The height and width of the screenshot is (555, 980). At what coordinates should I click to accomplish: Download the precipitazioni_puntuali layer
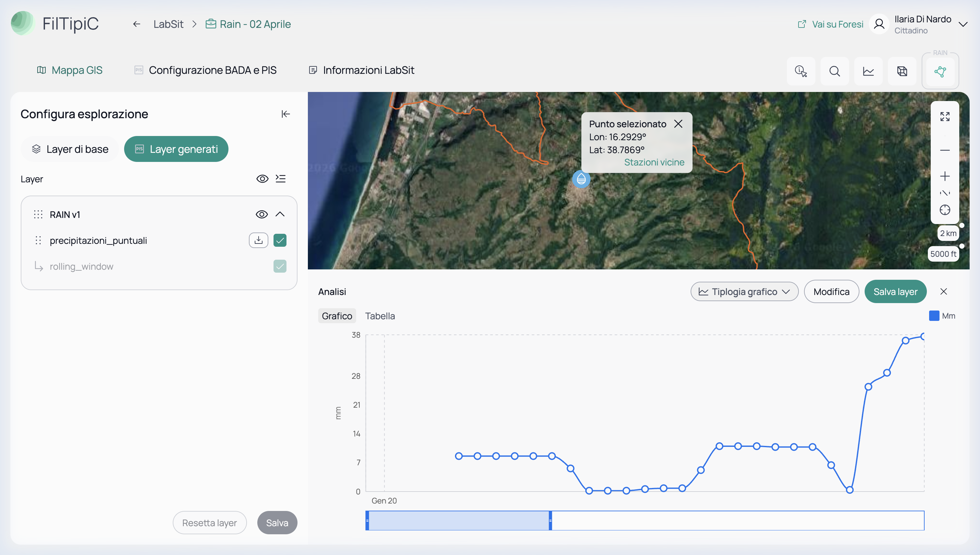click(258, 240)
